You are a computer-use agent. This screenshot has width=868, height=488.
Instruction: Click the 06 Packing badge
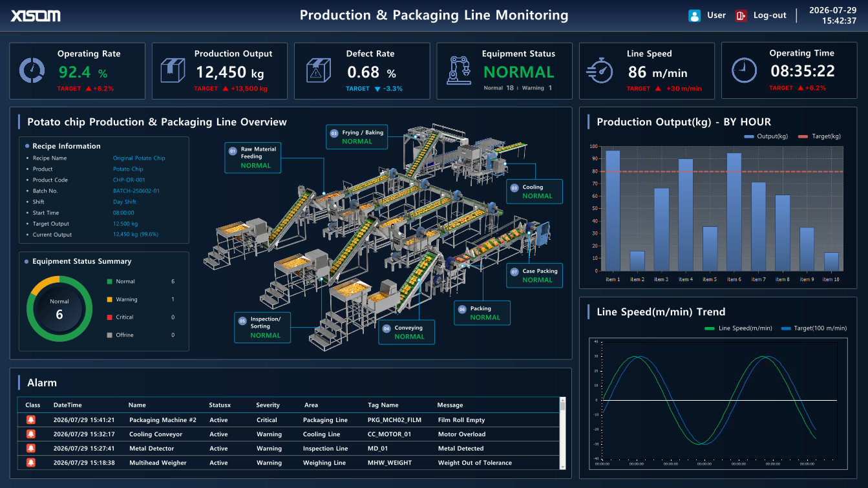click(462, 309)
